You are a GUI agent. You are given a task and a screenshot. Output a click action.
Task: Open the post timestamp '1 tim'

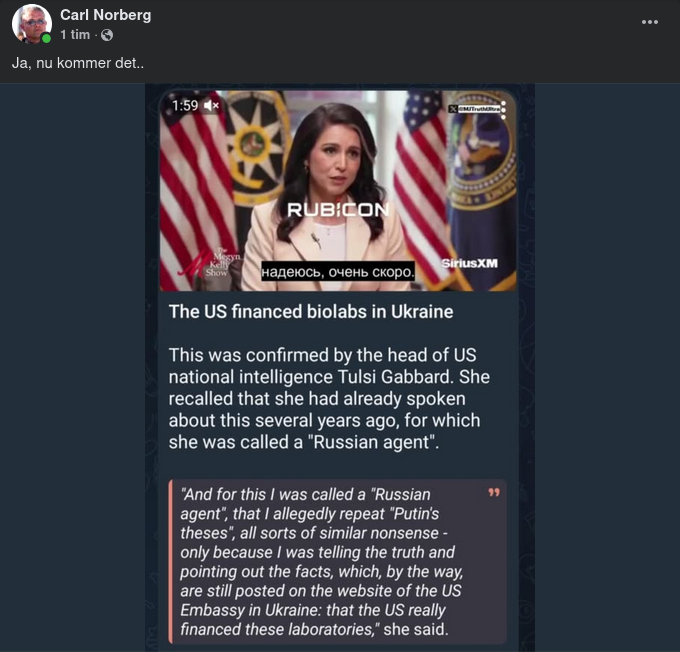pos(75,35)
